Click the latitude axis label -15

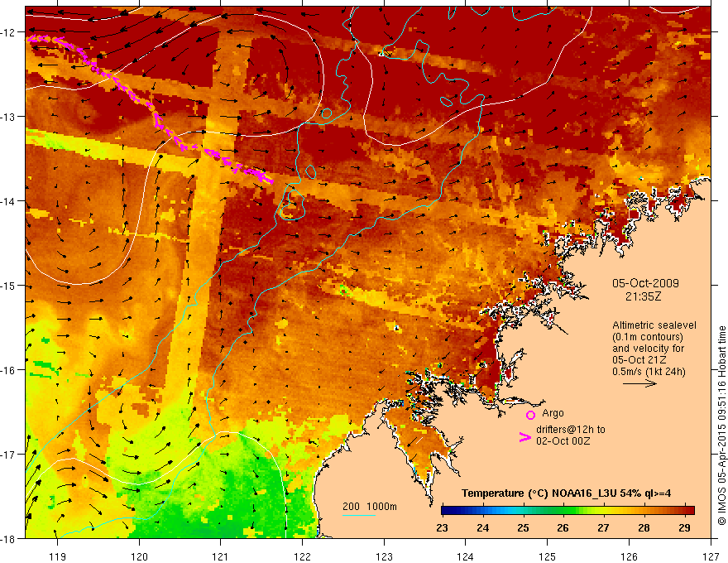8,285
